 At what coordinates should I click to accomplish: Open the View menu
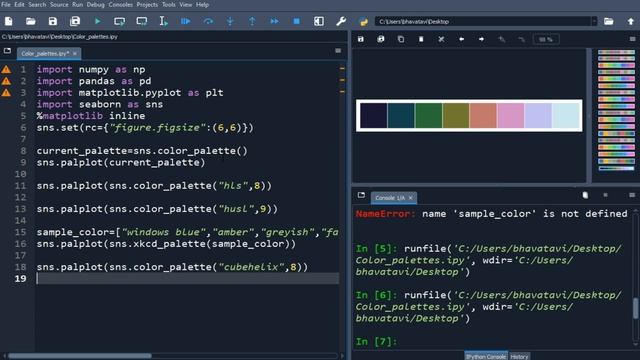pos(186,4)
